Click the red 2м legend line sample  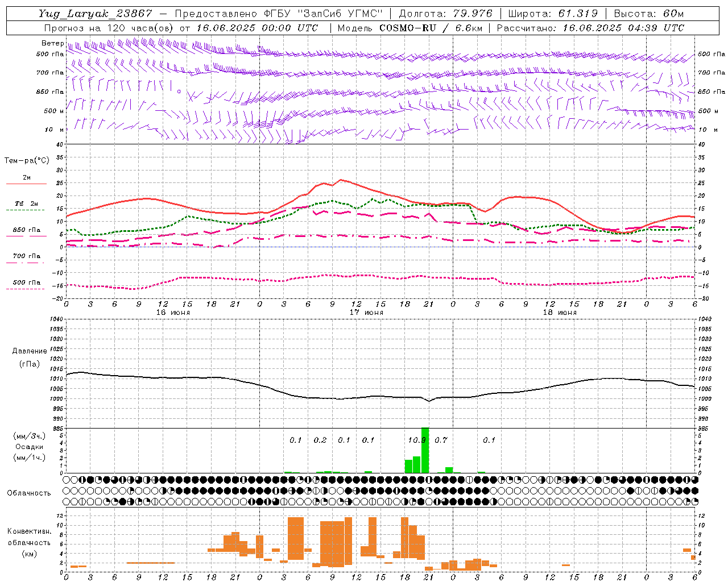pyautogui.click(x=26, y=184)
